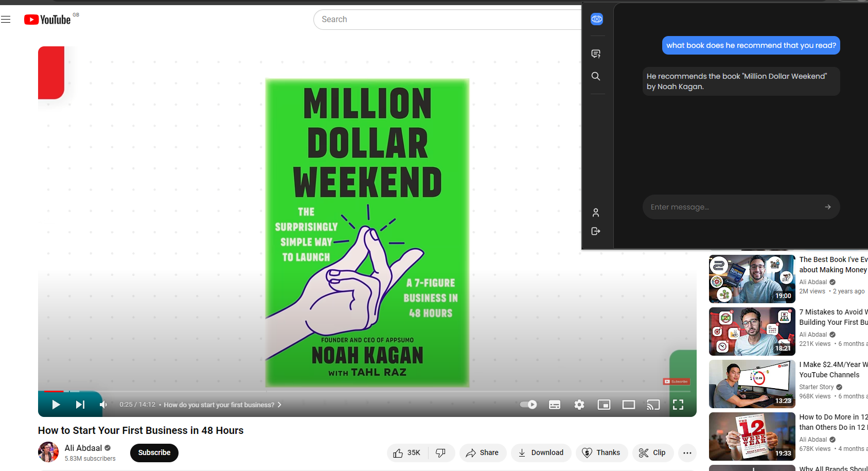Open 'I Make $2.4M/Year' video thumbnail
The height and width of the screenshot is (471, 868).
752,384
